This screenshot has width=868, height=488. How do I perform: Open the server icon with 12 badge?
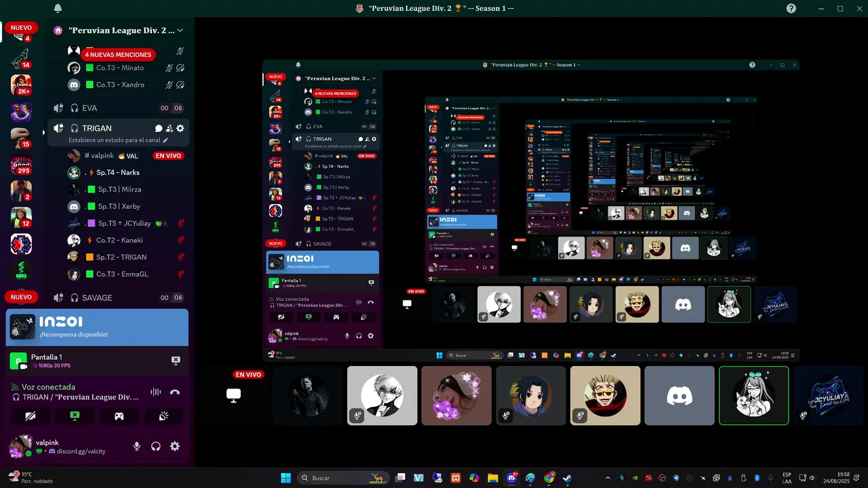pos(21,218)
